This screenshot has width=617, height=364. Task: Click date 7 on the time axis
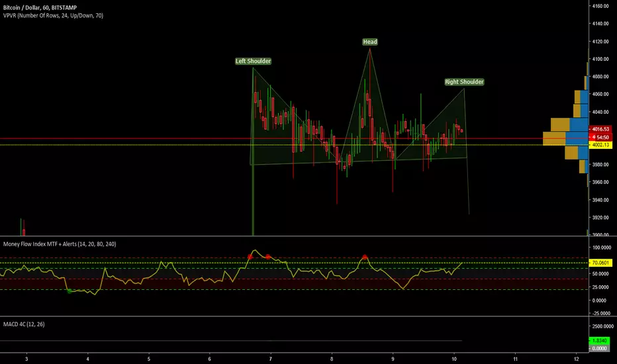pos(271,359)
